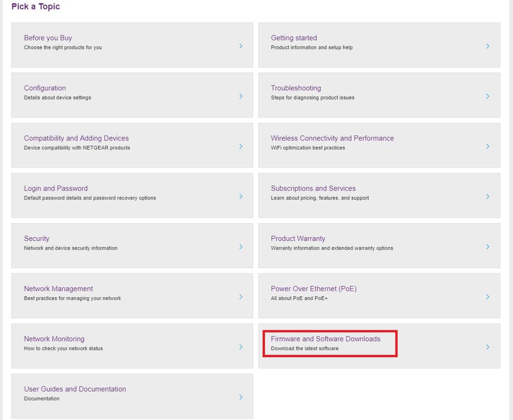Click the chevron beside Getting started
Screen dimensions: 513x420
(x=487, y=46)
